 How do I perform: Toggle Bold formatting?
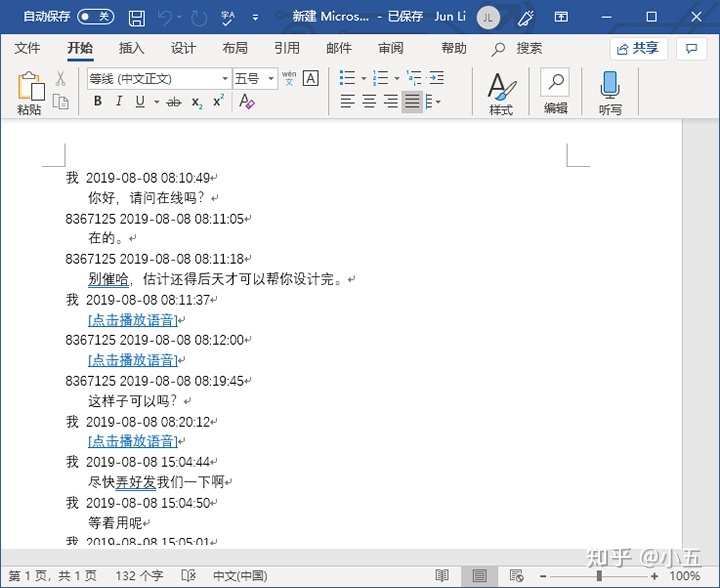click(97, 101)
